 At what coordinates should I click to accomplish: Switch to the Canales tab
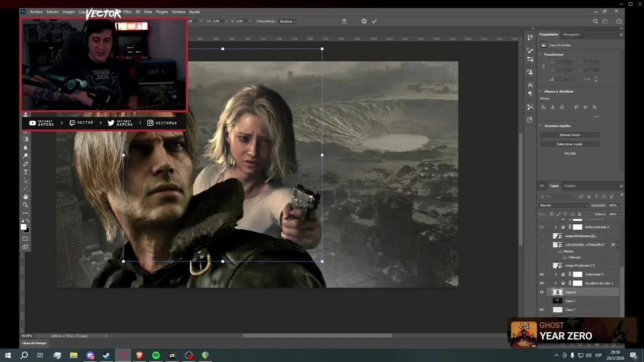coord(570,186)
